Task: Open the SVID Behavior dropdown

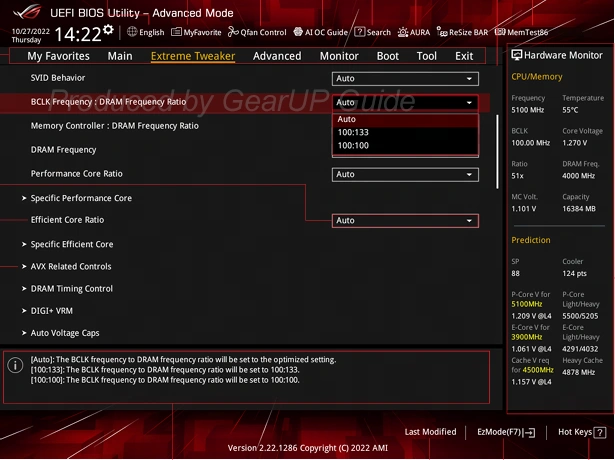Action: tap(405, 78)
